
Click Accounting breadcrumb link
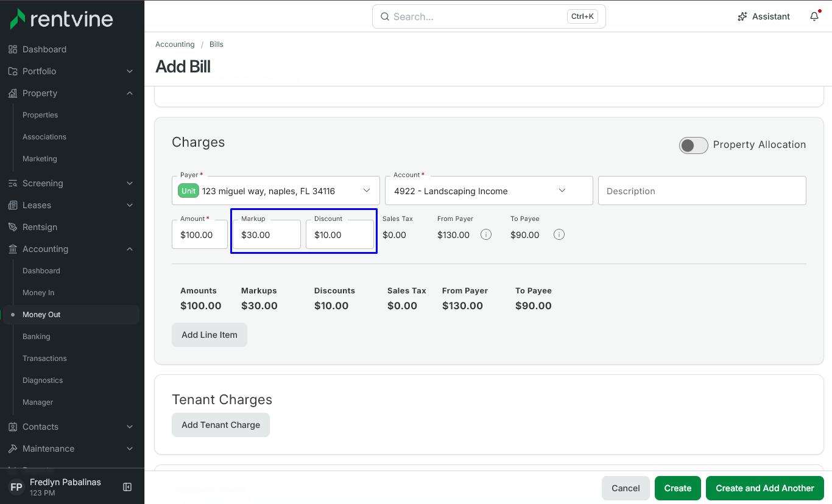[175, 44]
